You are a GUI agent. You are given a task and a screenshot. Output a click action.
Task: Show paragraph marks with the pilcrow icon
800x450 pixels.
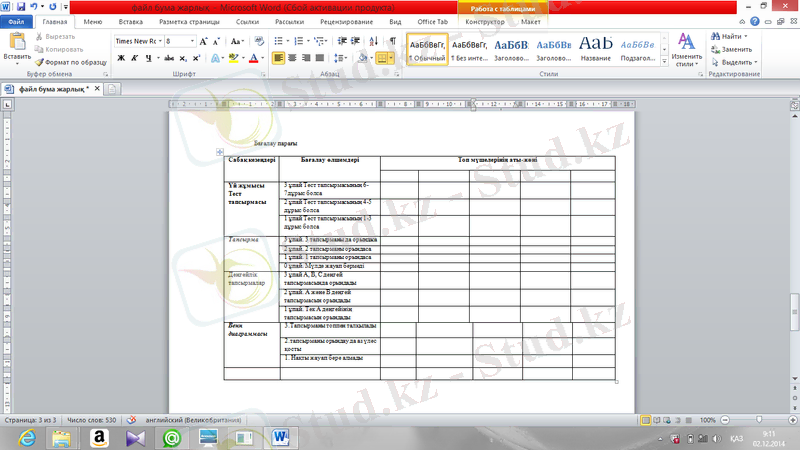click(x=392, y=41)
